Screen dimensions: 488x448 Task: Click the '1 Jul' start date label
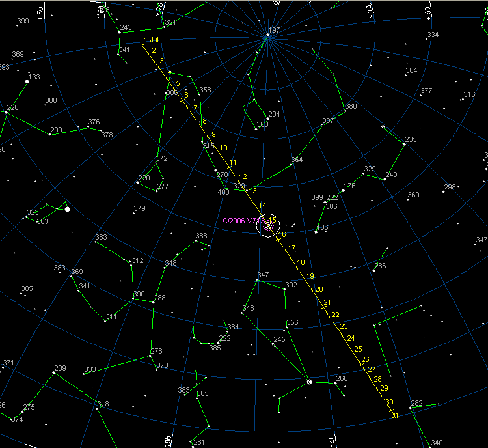151,40
